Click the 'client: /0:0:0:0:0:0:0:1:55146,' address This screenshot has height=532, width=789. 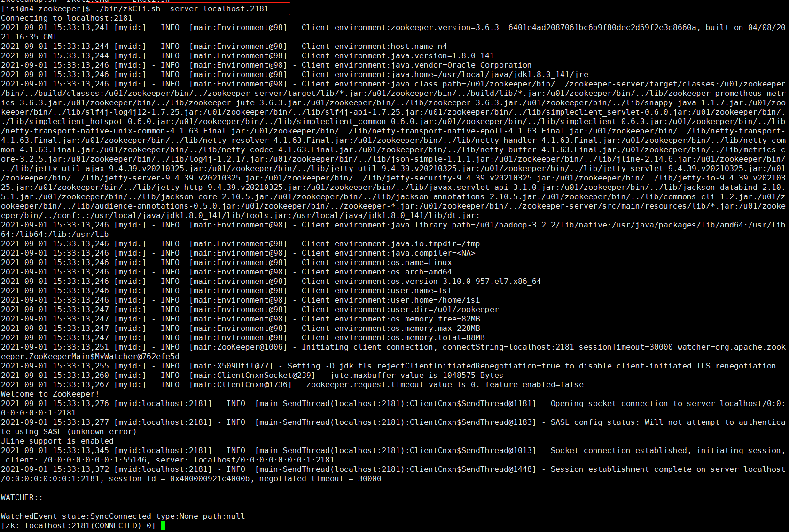[x=78, y=460]
